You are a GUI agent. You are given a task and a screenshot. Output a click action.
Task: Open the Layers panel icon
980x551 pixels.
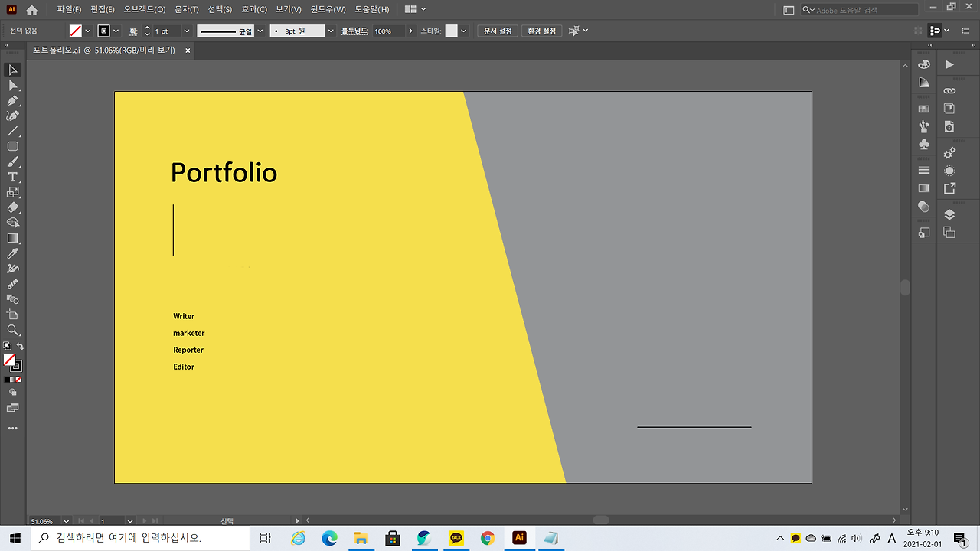pos(949,215)
